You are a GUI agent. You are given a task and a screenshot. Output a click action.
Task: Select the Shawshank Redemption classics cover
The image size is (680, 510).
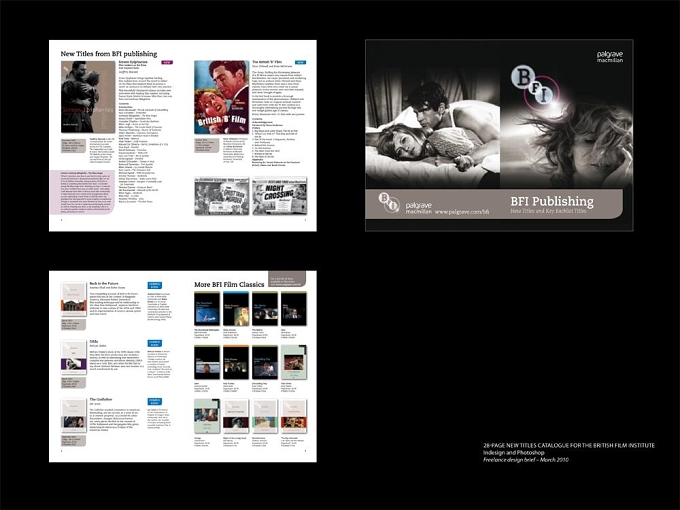click(207, 309)
